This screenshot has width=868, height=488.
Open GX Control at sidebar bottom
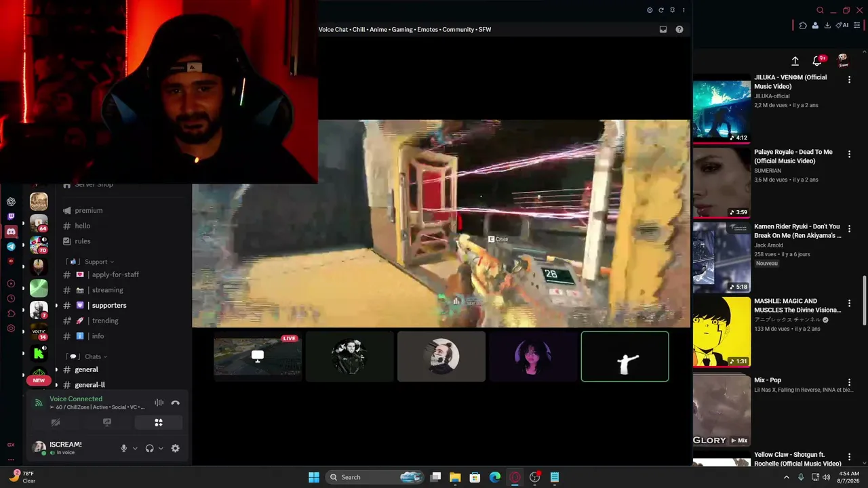(11, 445)
